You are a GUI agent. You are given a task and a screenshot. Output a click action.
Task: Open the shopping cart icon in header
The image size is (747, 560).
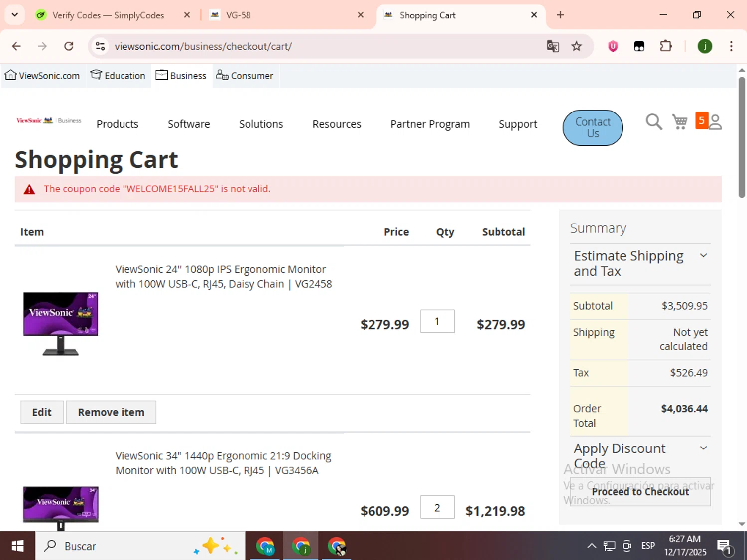click(x=680, y=122)
